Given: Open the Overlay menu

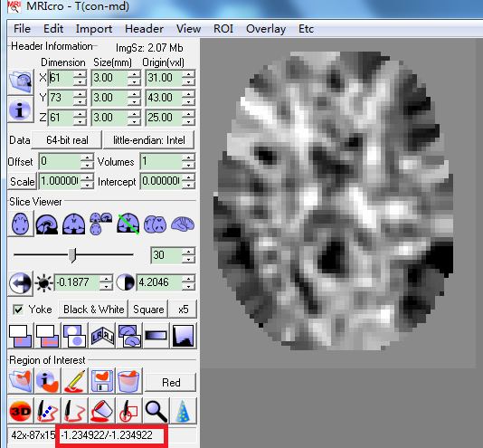Looking at the screenshot, I should pos(266,29).
